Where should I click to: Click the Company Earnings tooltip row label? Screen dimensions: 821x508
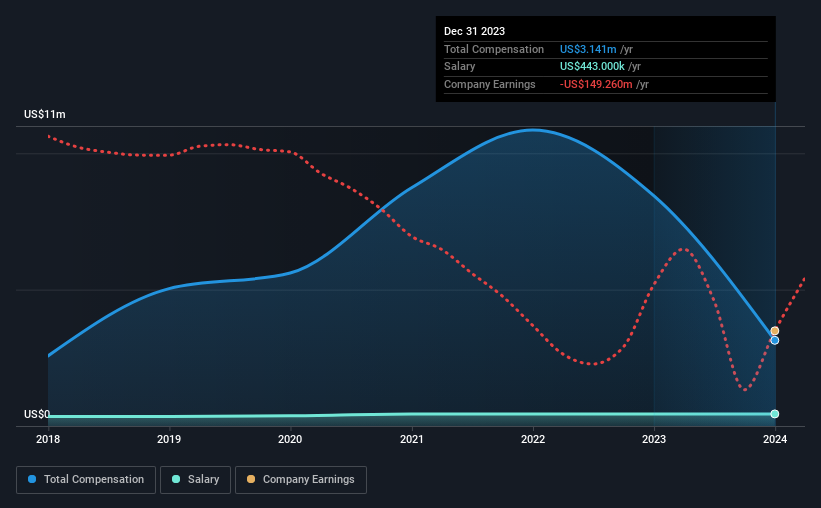coord(490,84)
